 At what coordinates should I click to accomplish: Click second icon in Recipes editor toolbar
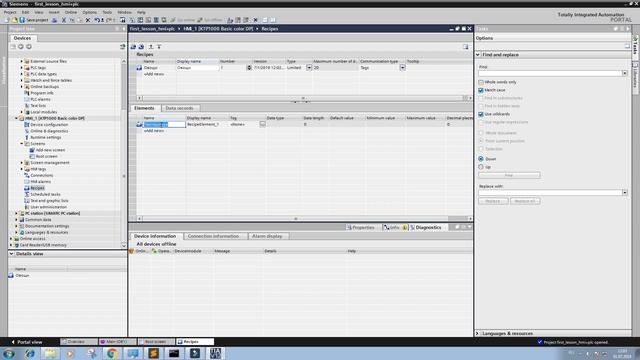(x=141, y=47)
